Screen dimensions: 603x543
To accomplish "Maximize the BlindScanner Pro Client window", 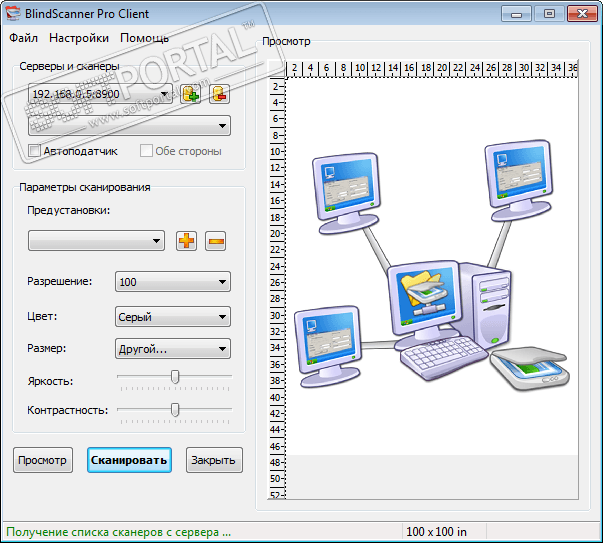I will [549, 14].
